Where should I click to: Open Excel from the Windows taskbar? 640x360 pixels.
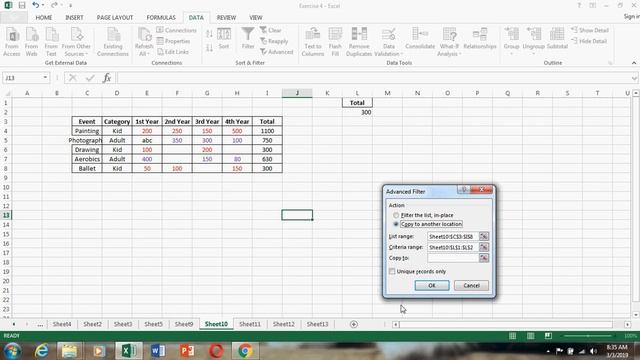(129, 351)
